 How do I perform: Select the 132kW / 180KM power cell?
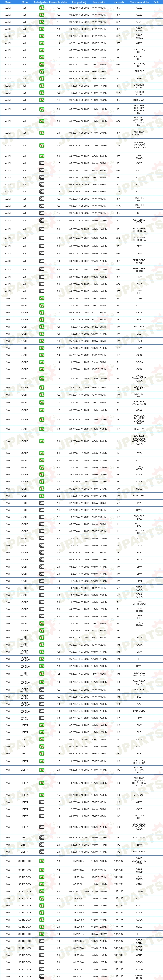coord(99,920)
